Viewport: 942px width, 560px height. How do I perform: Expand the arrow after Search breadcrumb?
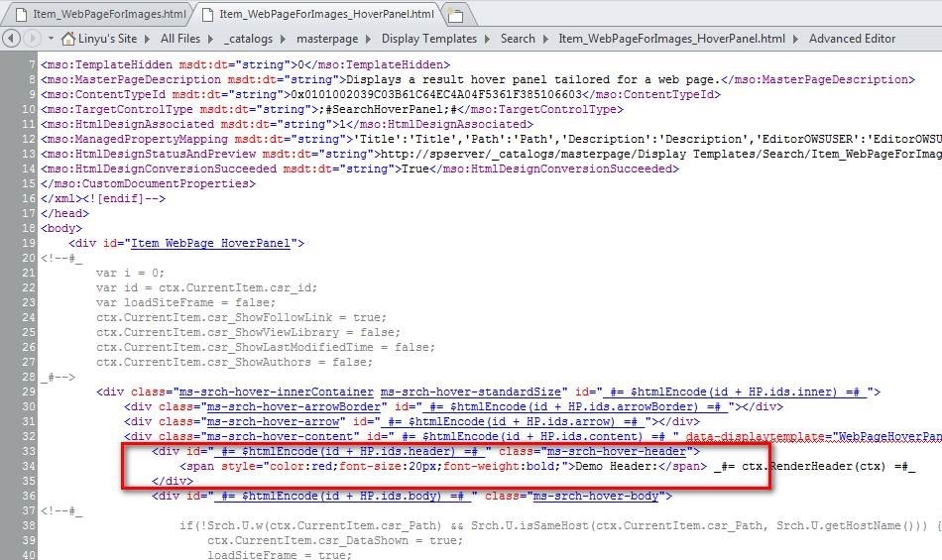(545, 39)
